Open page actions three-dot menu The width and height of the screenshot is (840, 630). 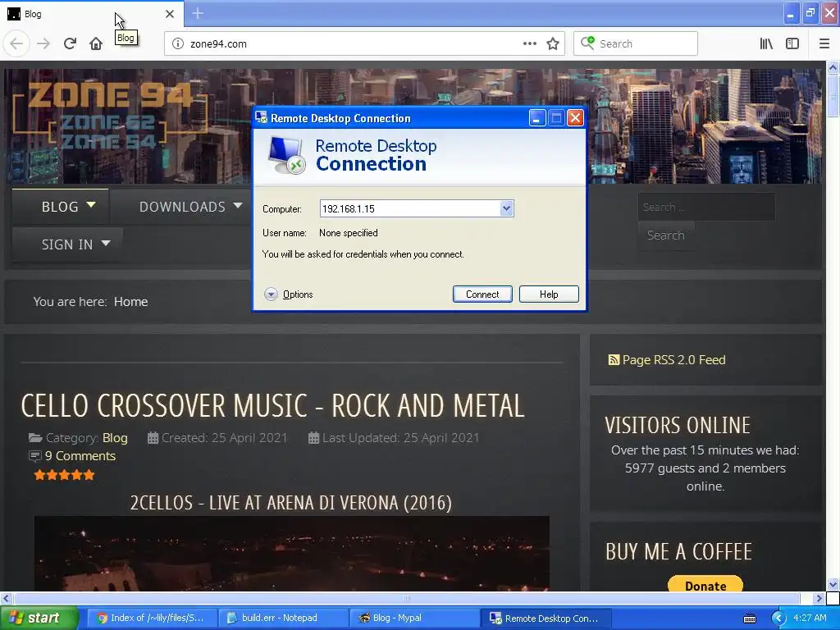click(x=529, y=43)
